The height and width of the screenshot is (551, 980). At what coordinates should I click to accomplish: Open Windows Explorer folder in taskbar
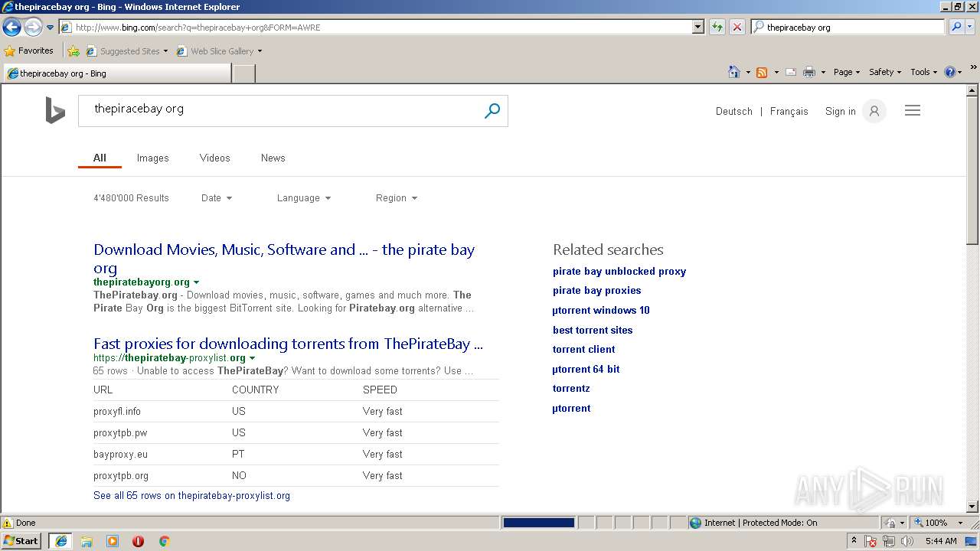tap(87, 541)
